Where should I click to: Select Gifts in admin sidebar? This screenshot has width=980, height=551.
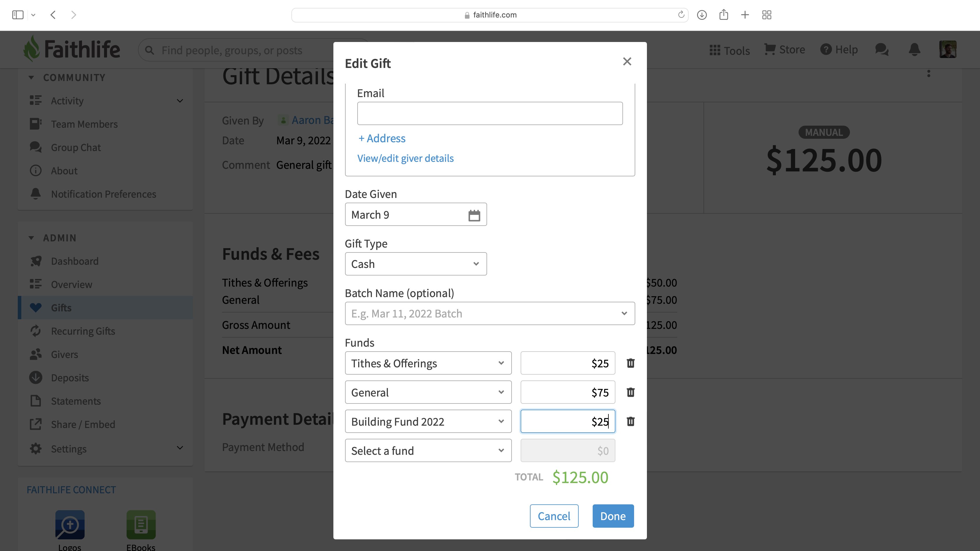105,308
